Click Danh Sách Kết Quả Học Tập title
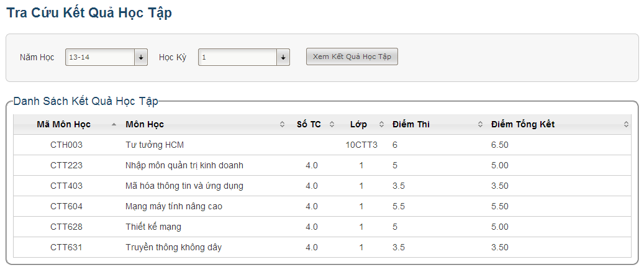This screenshot has height=272, width=644. coord(86,101)
